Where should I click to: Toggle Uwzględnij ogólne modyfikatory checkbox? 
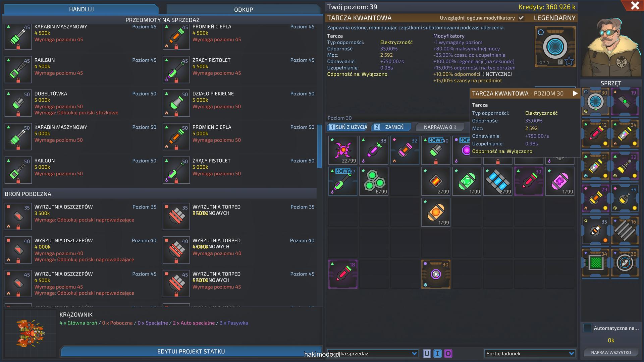click(x=521, y=18)
